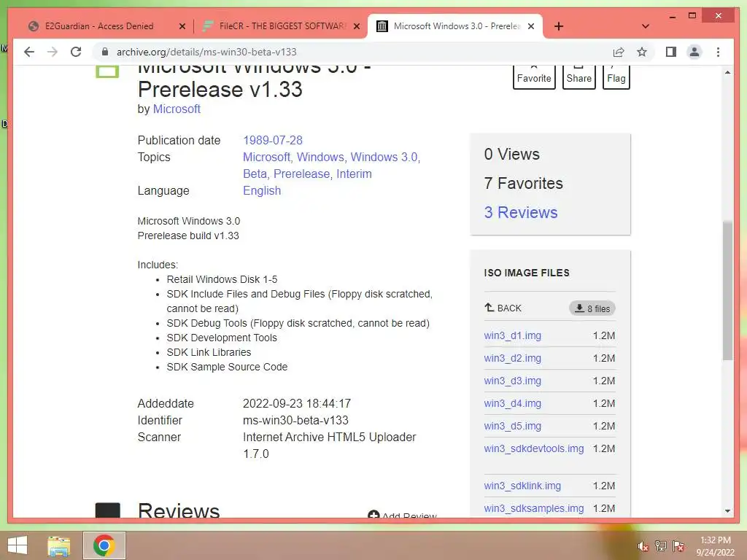This screenshot has width=747, height=560.
Task: Close the Microsoft Windows 3.0 tab
Action: (531, 26)
